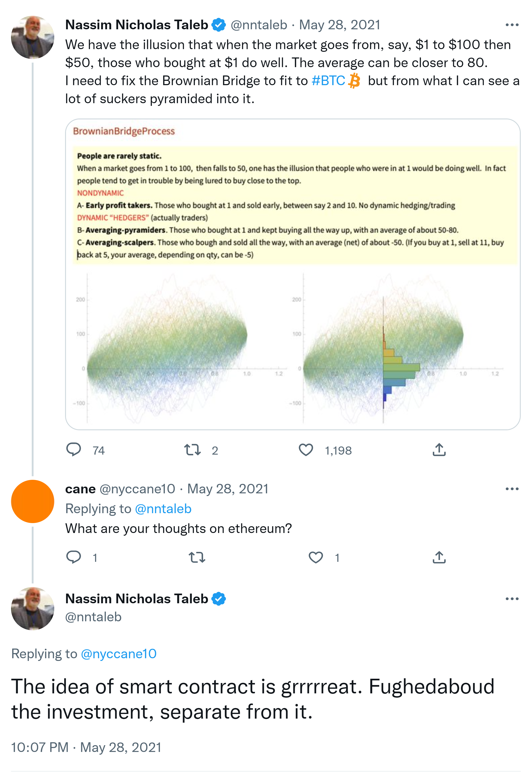Open the @nyccane10 mention link

point(119,654)
